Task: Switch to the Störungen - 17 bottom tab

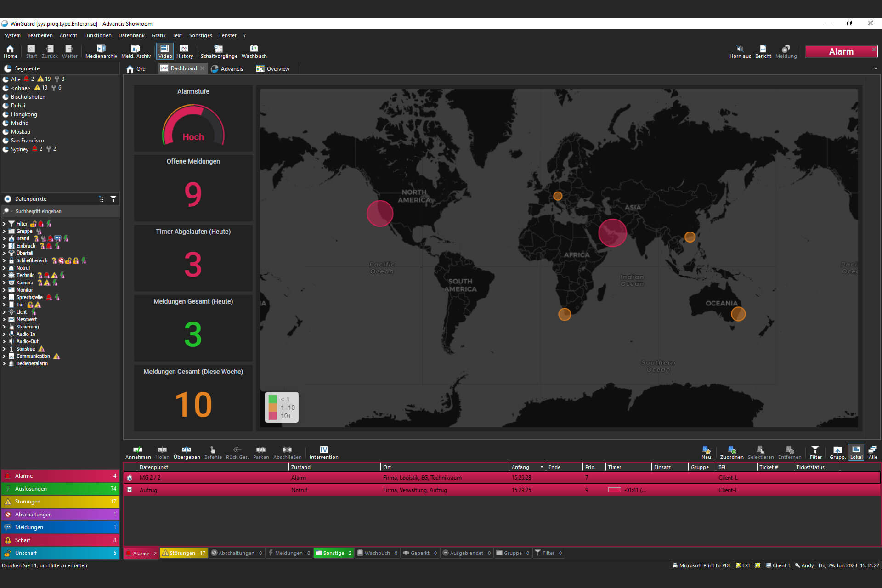Action: [183, 553]
